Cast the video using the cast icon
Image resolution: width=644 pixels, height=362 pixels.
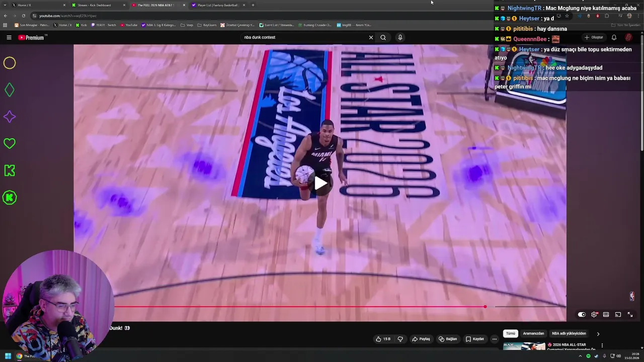point(618,314)
